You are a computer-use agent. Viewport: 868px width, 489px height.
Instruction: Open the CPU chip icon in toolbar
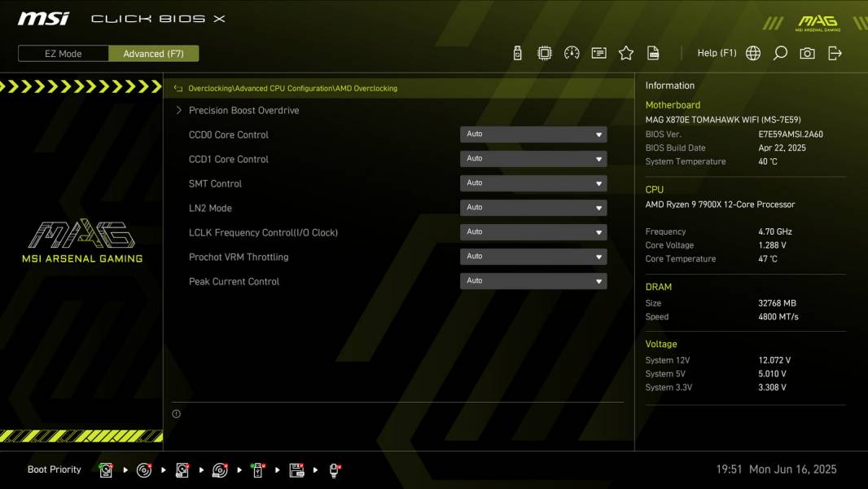point(545,53)
